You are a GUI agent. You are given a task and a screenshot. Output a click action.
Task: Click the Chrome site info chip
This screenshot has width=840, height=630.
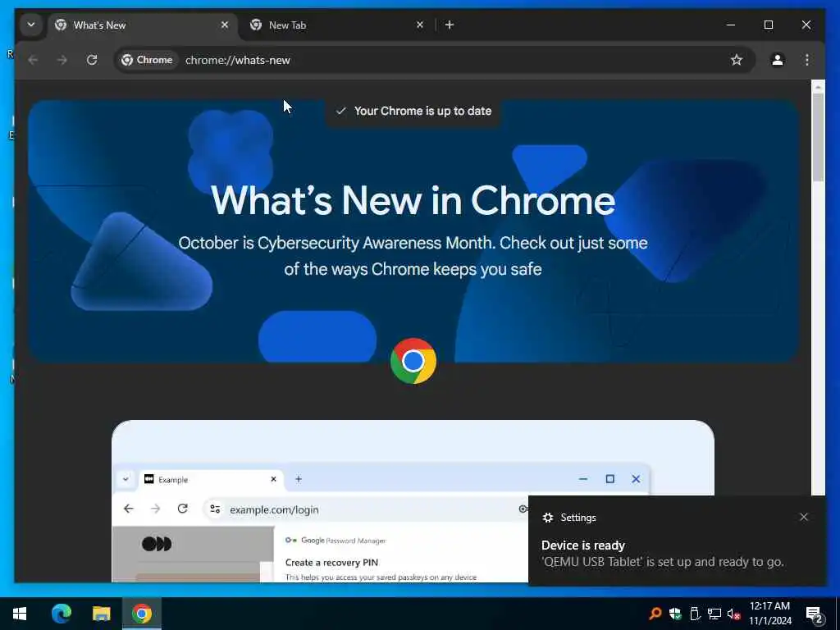[147, 60]
